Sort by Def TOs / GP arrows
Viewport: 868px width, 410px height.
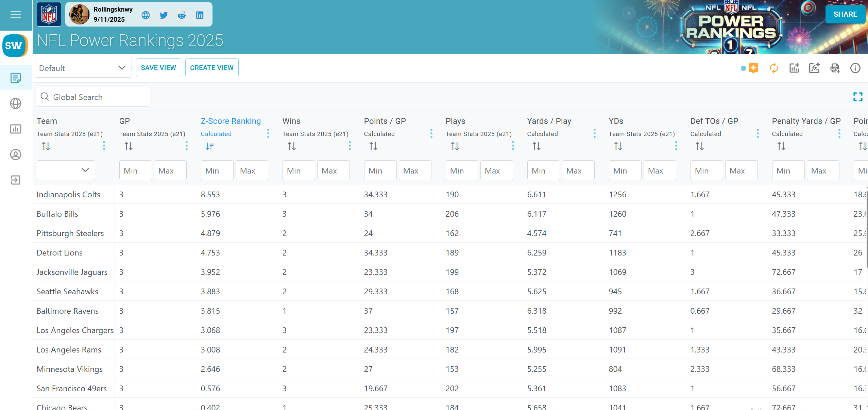[x=700, y=146]
